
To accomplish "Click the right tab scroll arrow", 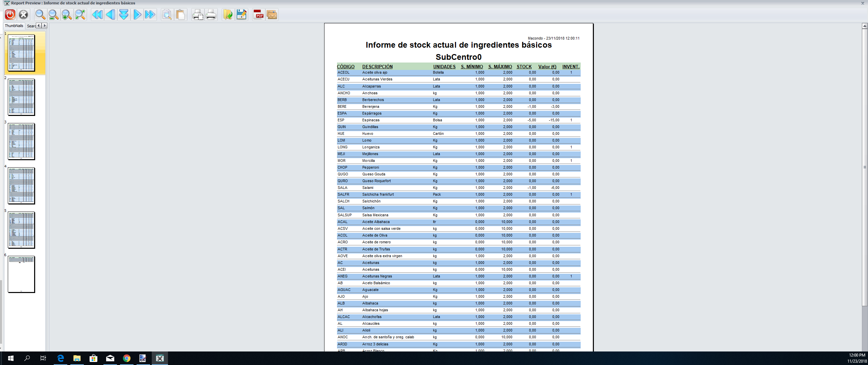I will coord(45,26).
